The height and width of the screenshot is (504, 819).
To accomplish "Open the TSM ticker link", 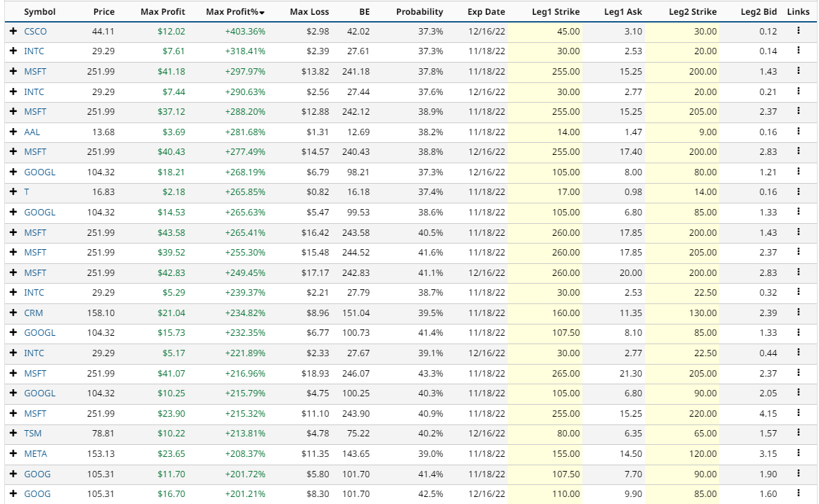I will click(x=33, y=434).
